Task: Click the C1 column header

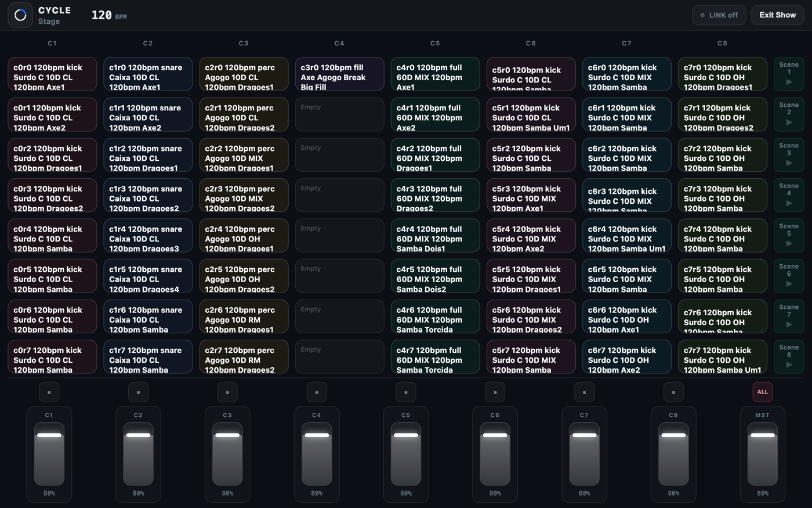Action: click(x=52, y=44)
